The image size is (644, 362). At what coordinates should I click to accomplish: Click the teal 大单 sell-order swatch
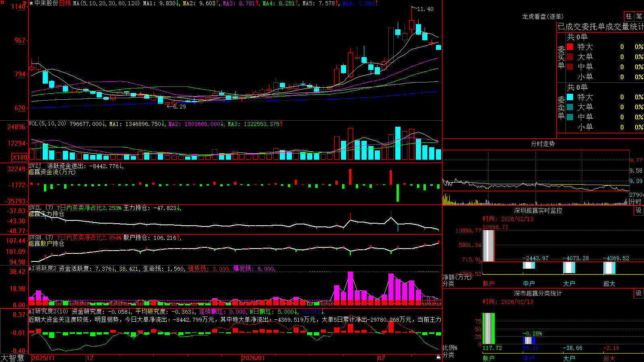point(570,107)
